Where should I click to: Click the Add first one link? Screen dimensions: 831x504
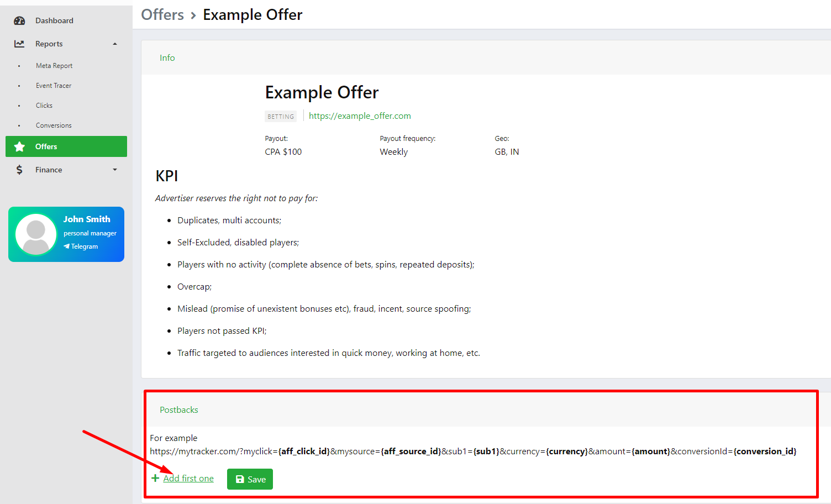(188, 479)
